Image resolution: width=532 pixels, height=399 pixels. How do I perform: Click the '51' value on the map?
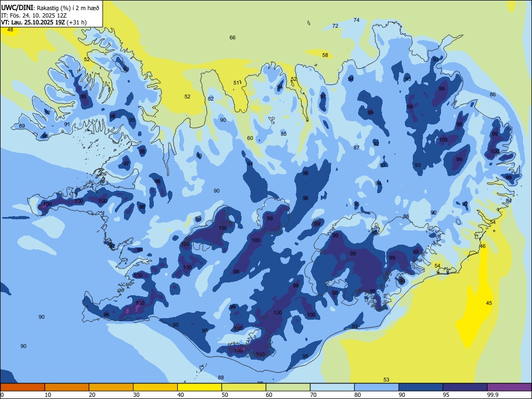pos(237,83)
